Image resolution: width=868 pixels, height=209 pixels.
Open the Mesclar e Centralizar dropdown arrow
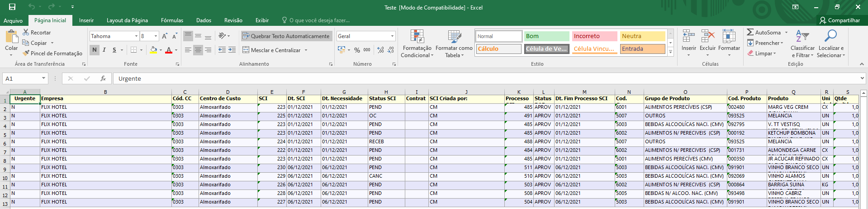pyautogui.click(x=306, y=50)
